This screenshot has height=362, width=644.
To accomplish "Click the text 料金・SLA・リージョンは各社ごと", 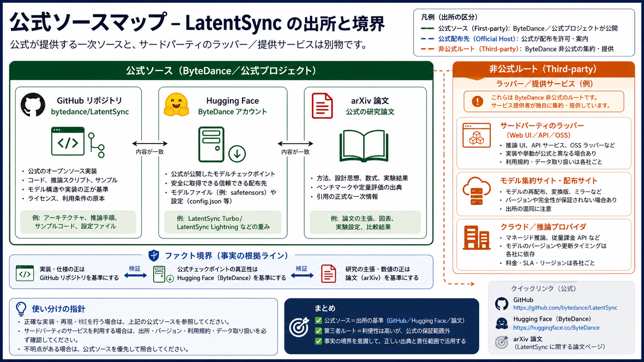I will pos(550,263).
